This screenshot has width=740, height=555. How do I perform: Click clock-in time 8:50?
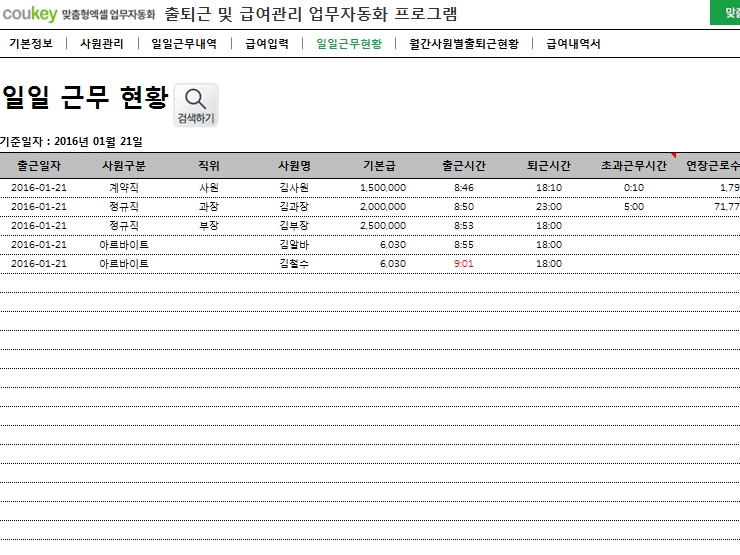click(463, 207)
